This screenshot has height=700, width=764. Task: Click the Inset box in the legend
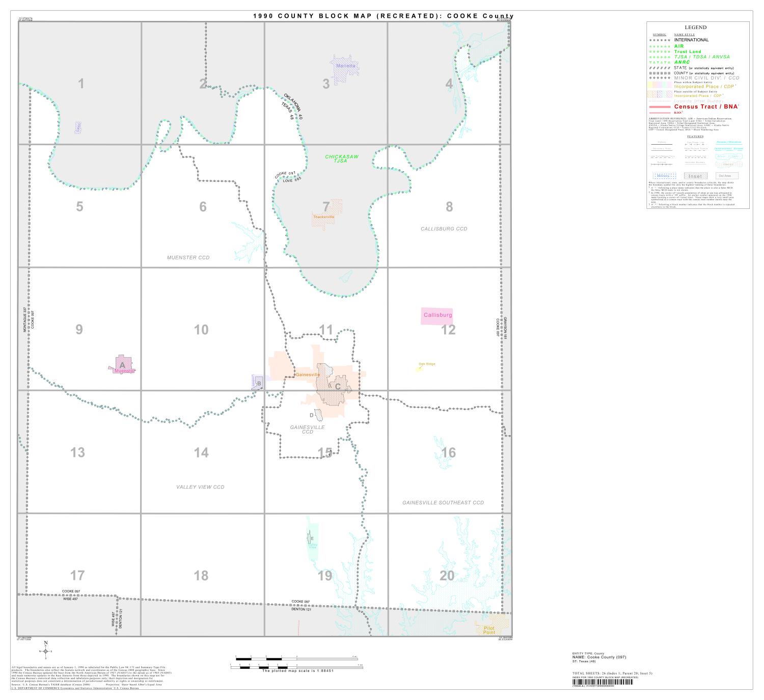[x=696, y=176]
